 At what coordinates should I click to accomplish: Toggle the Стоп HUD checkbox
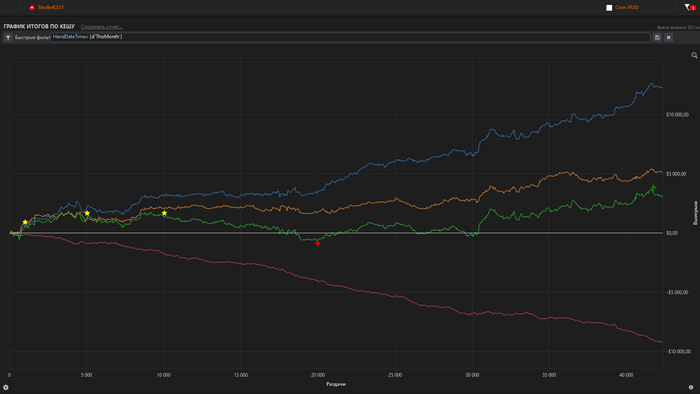click(609, 8)
